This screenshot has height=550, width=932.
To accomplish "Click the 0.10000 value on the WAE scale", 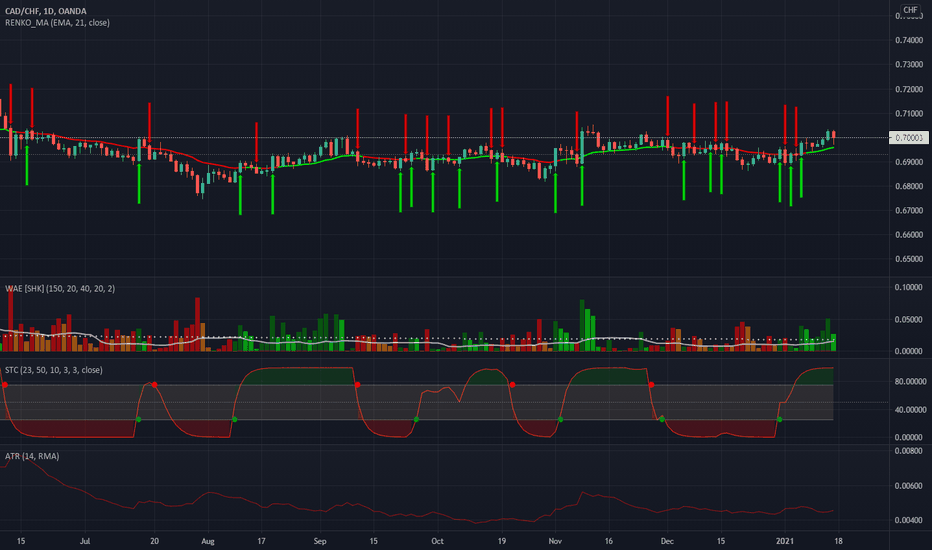I will 909,287.
